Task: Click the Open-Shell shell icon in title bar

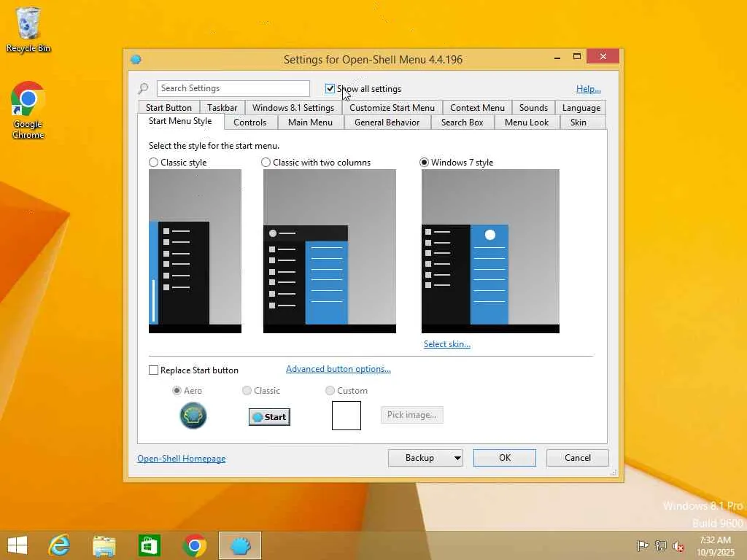Action: coord(136,60)
